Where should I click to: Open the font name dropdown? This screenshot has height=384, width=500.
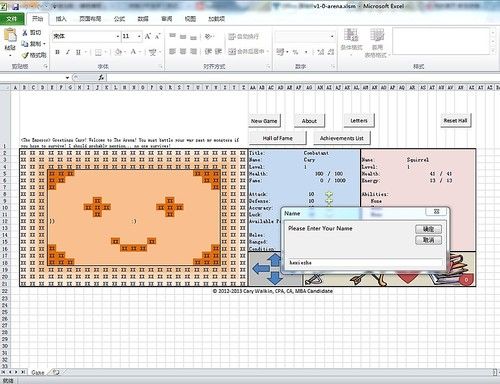pyautogui.click(x=118, y=36)
